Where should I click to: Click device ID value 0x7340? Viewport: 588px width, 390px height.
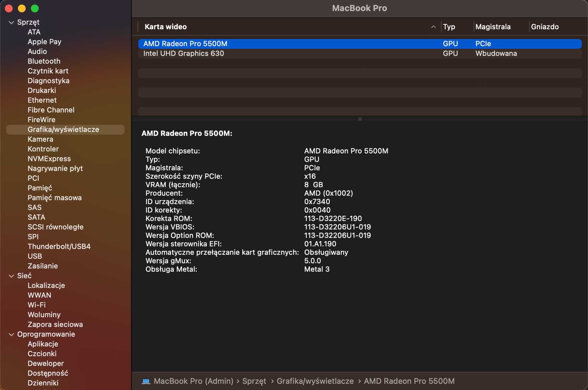pyautogui.click(x=317, y=201)
